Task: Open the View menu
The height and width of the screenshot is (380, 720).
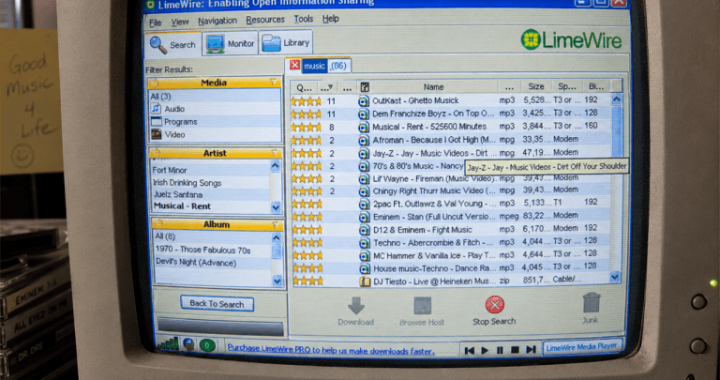Action: 180,22
